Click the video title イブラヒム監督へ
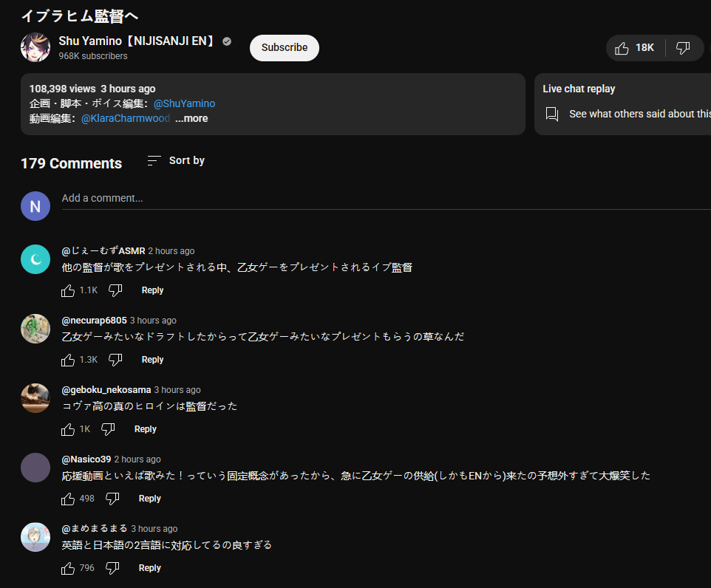The width and height of the screenshot is (711, 588). click(79, 16)
